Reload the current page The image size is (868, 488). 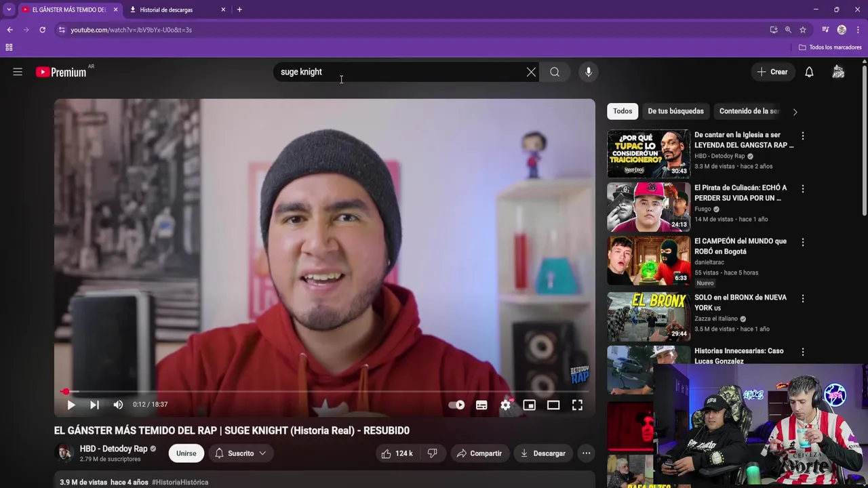tap(42, 30)
